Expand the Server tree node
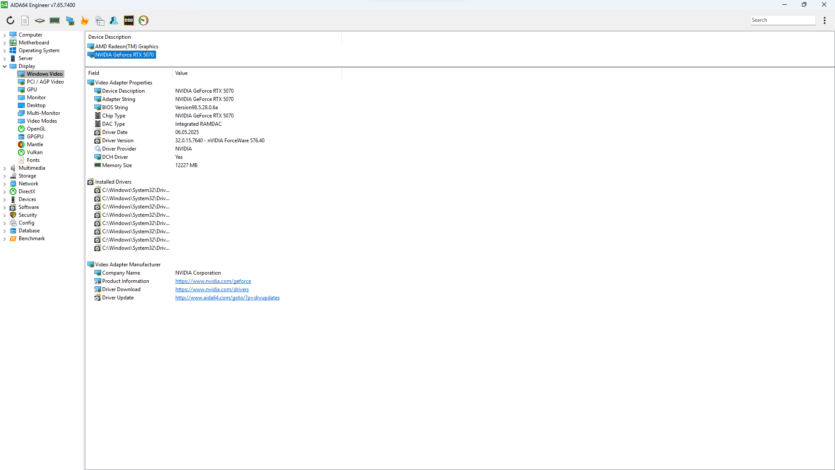 pyautogui.click(x=5, y=58)
